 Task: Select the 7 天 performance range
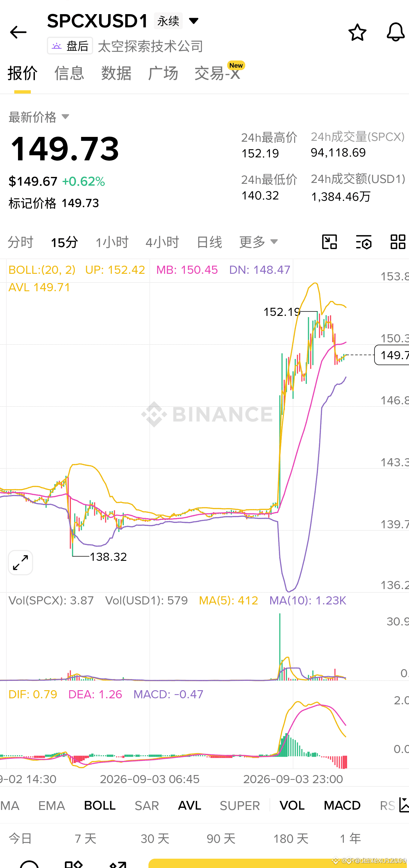click(86, 839)
